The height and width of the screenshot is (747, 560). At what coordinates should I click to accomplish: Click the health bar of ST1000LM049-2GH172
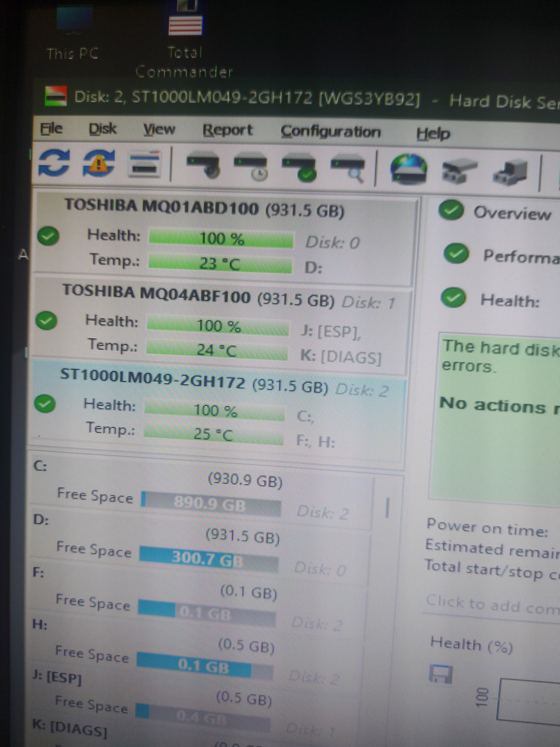point(215,411)
